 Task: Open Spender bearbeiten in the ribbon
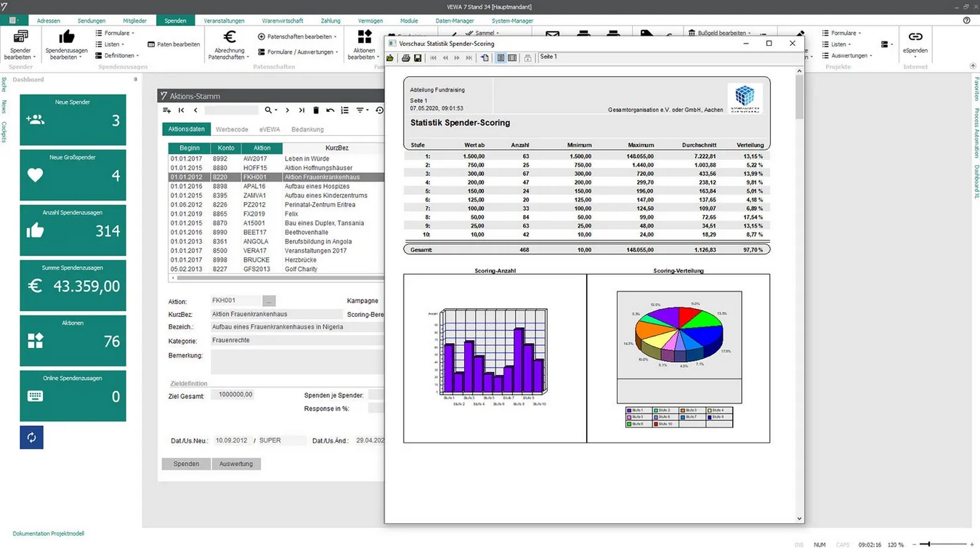tap(20, 44)
